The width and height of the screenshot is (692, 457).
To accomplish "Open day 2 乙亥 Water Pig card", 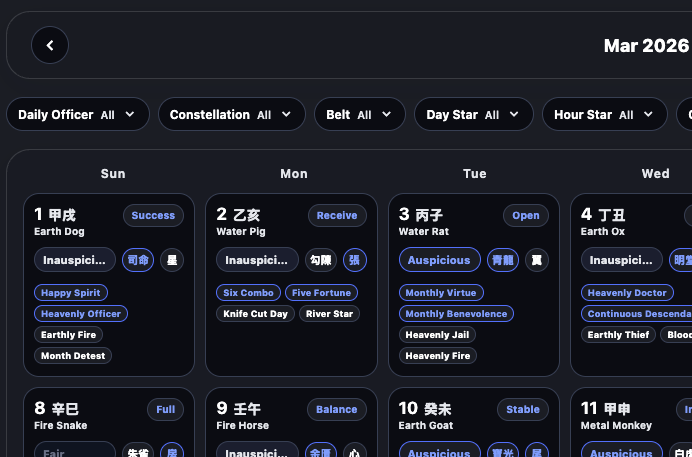I will click(291, 285).
